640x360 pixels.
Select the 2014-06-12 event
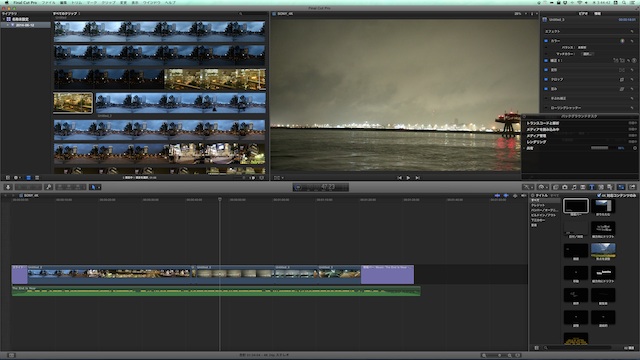click(25, 25)
